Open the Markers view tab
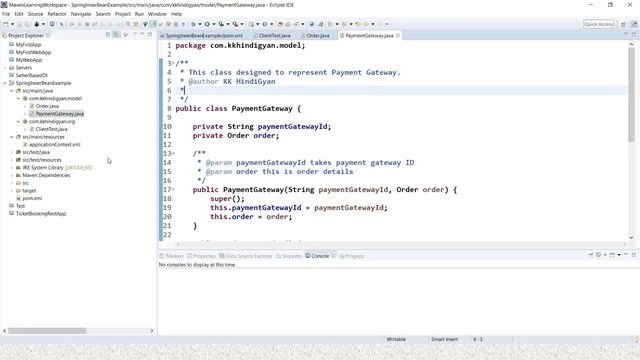The image size is (640, 360). tap(172, 256)
